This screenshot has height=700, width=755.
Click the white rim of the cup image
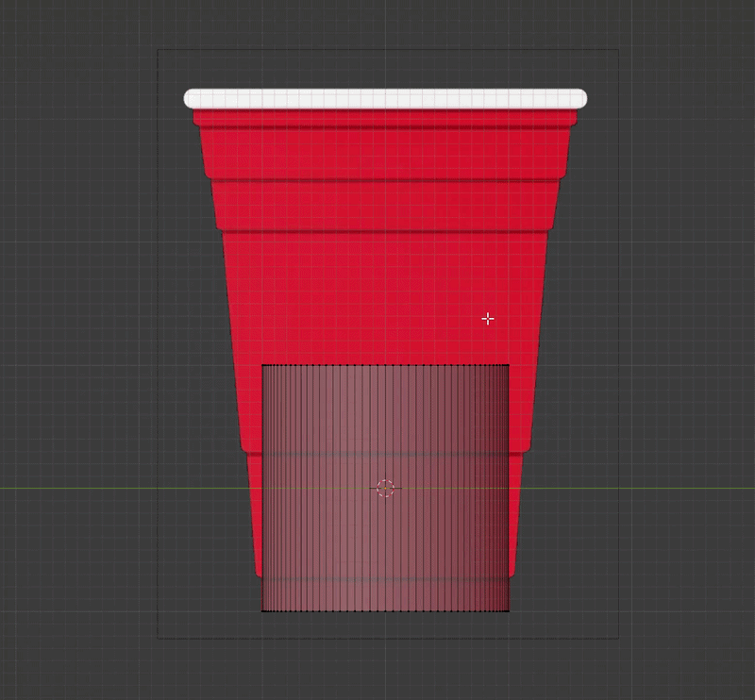tap(385, 99)
